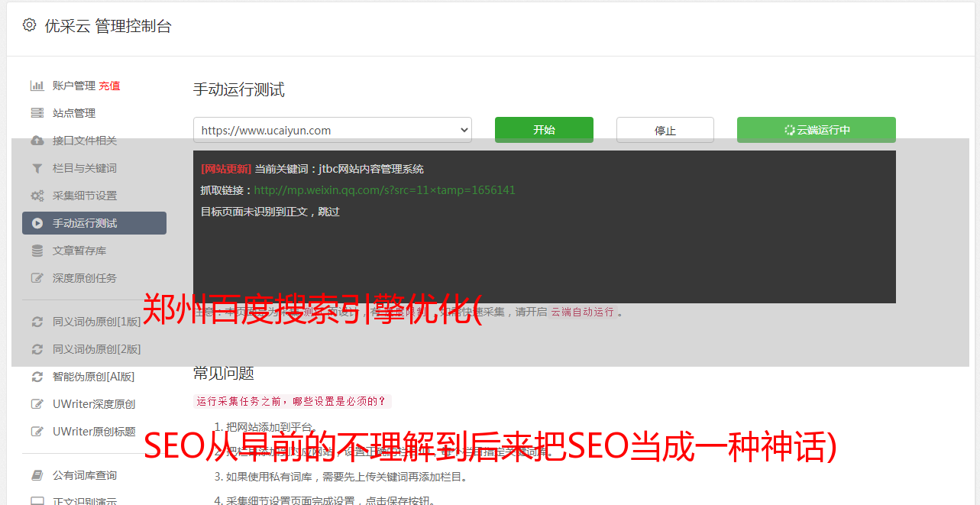Click the 手动运行测试 page heading
Viewport: 980px width, 505px height.
(x=238, y=89)
